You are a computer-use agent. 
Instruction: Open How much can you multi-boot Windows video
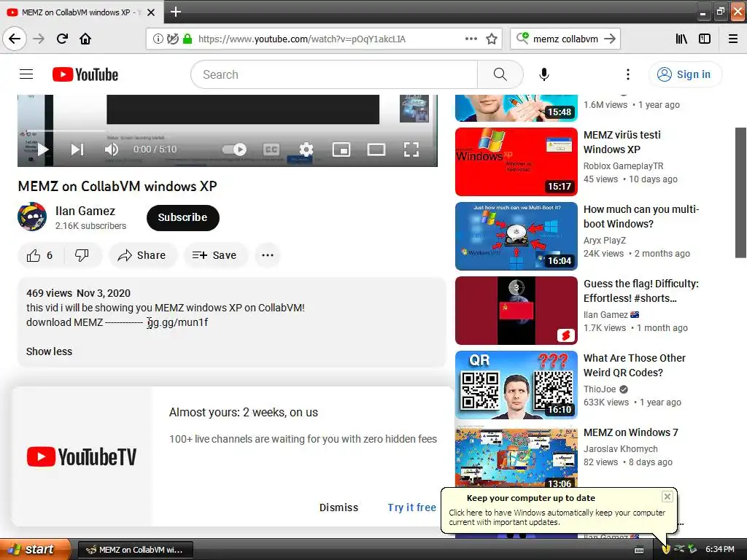point(640,217)
